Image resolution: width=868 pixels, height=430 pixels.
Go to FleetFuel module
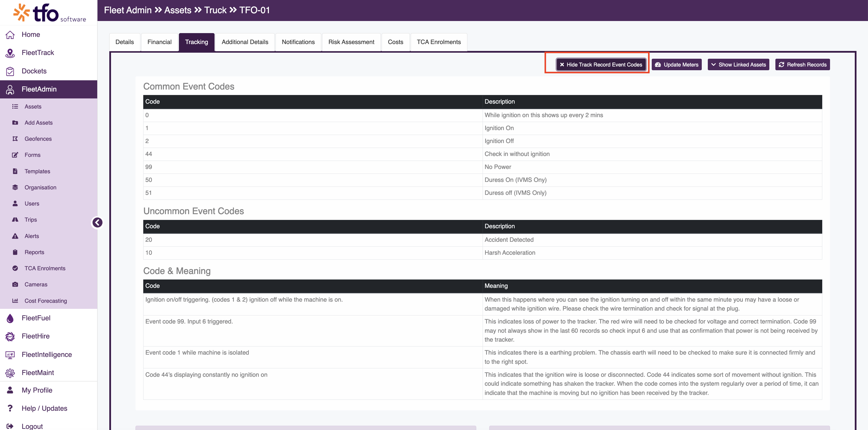(36, 318)
